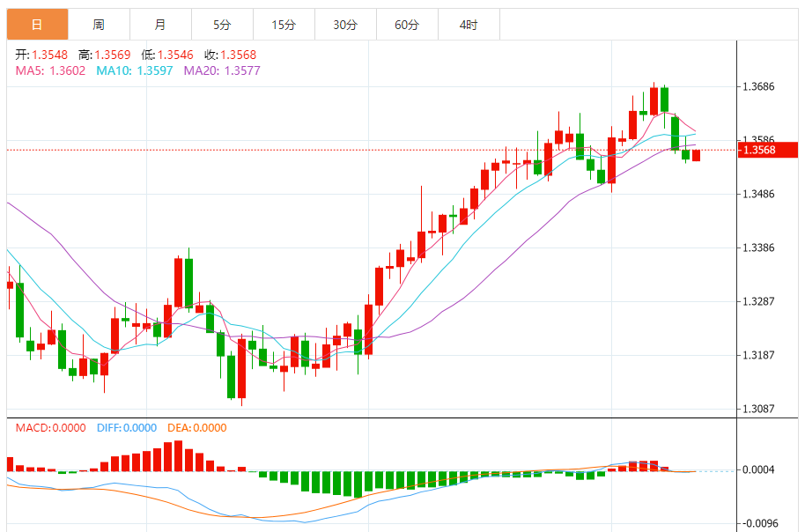Open the 30分 chart tab
Viewport: 805px width, 532px height.
[345, 24]
